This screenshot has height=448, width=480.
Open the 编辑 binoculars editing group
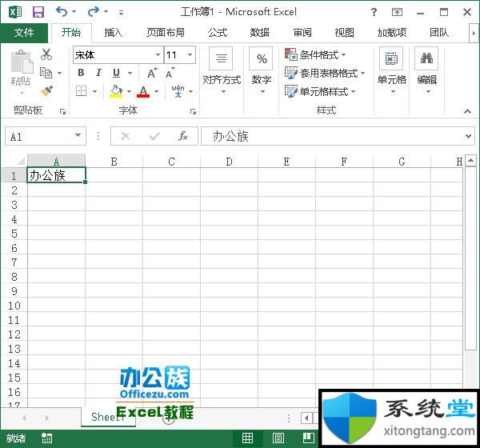tap(426, 70)
